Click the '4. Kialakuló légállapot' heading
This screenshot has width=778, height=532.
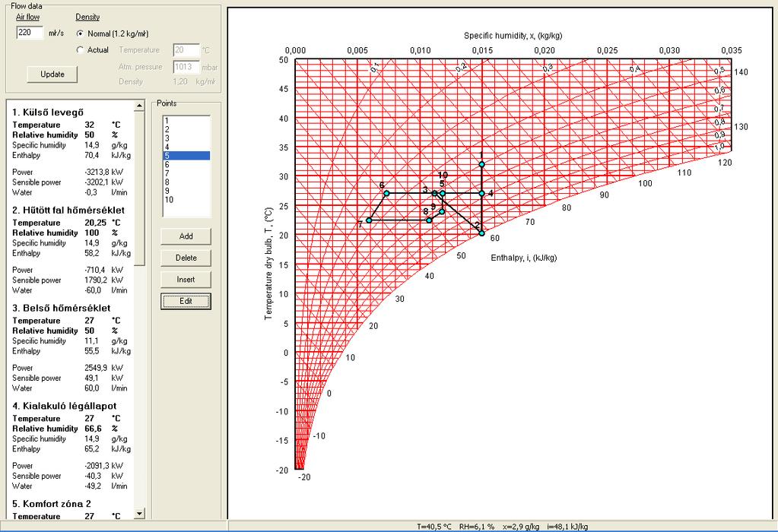65,406
